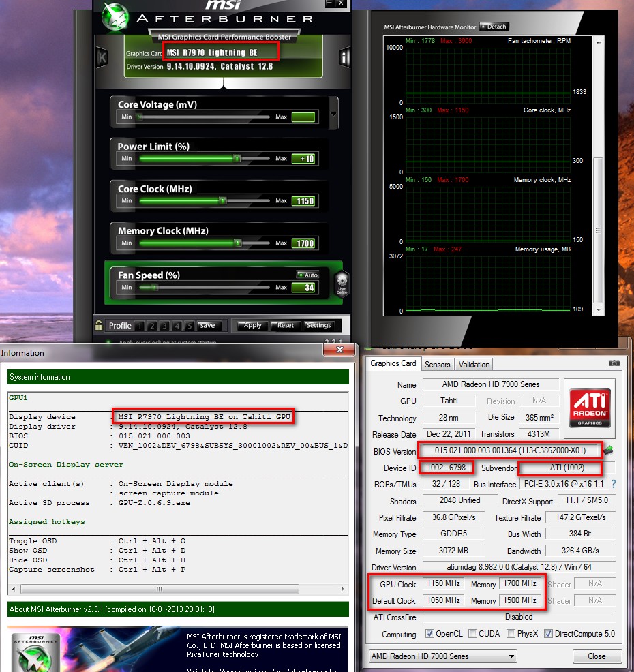
Task: Expand the Core Voltage dropdown arrow
Action: coord(333,111)
